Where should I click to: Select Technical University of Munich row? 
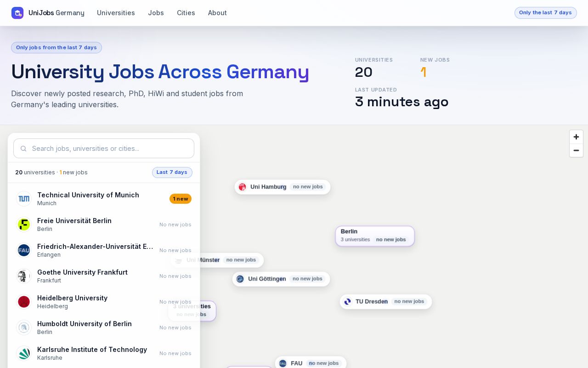(x=104, y=199)
